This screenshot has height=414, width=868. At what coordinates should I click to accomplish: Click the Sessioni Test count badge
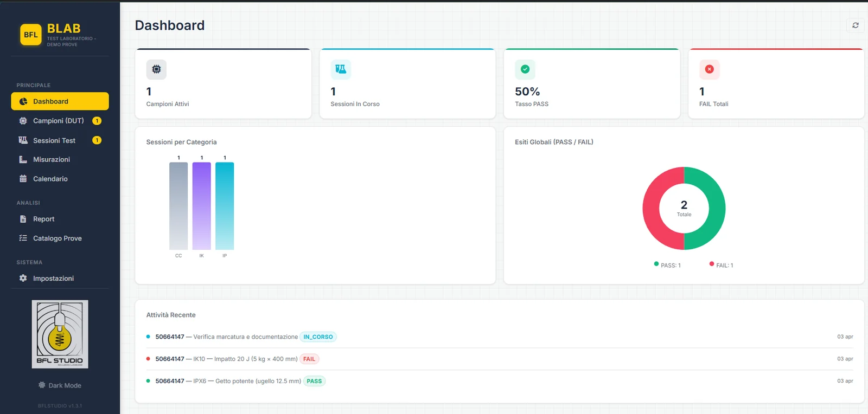coord(97,140)
